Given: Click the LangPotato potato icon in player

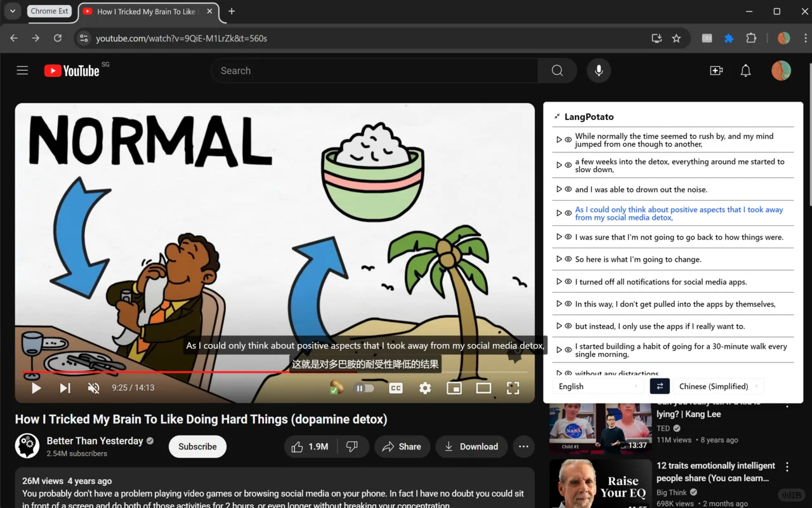Looking at the screenshot, I should tap(336, 387).
